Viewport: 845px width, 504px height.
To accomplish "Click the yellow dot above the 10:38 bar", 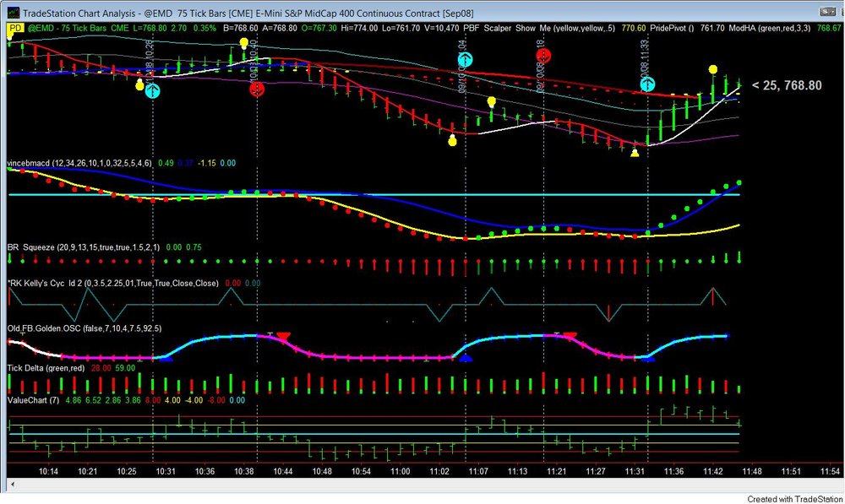I will pyautogui.click(x=243, y=42).
